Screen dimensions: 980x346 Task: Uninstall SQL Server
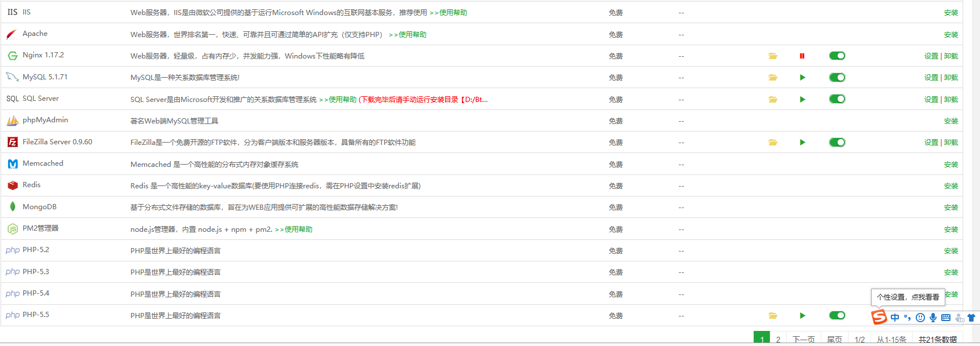(951, 100)
